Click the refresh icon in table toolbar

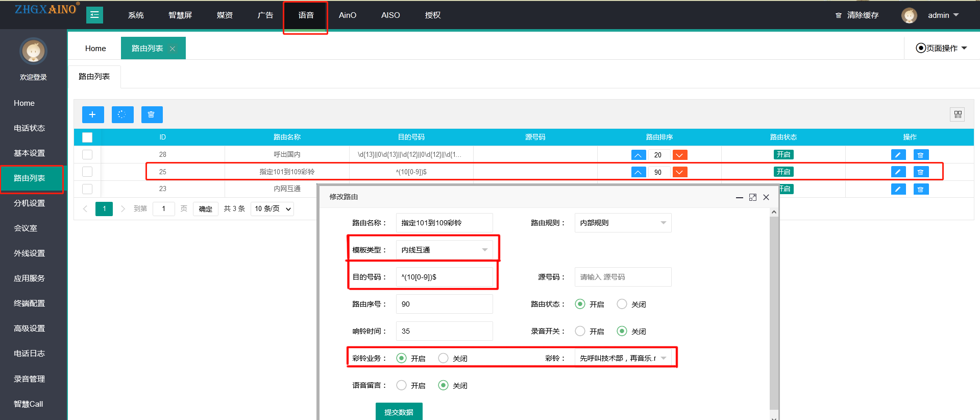tap(122, 114)
